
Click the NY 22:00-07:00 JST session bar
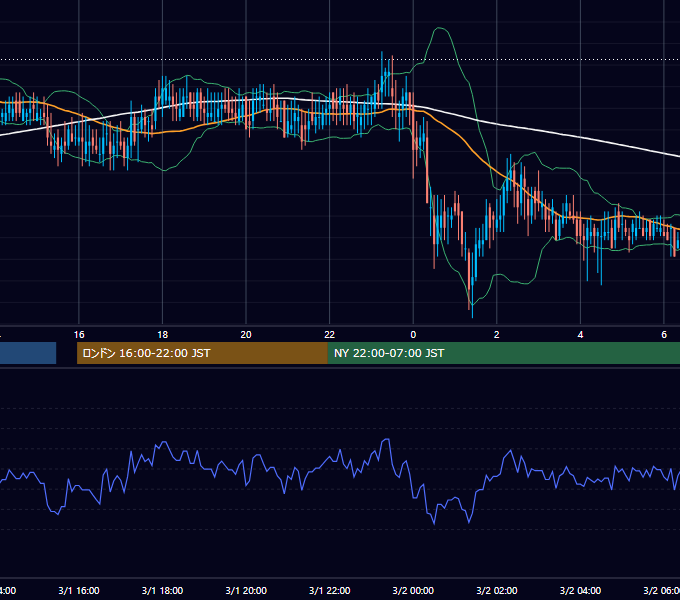pyautogui.click(x=503, y=353)
